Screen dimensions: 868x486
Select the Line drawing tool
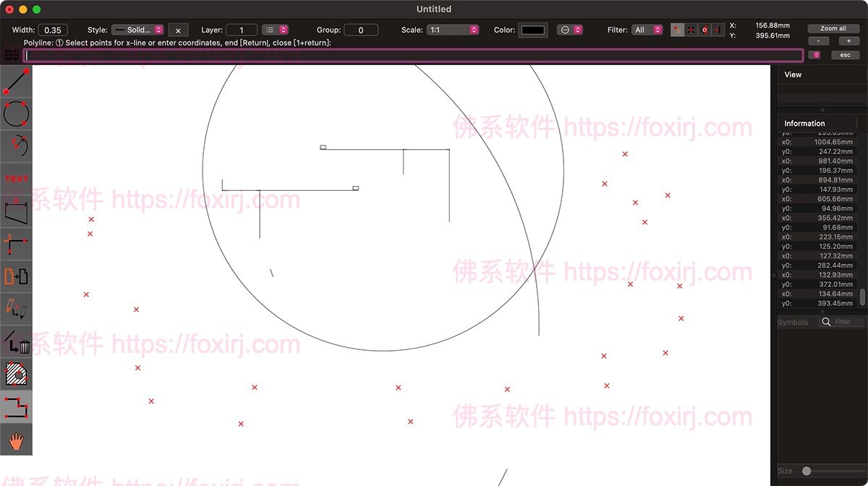pyautogui.click(x=16, y=81)
